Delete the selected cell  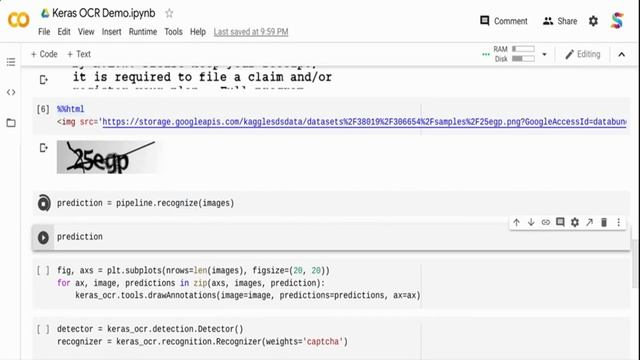(x=604, y=222)
